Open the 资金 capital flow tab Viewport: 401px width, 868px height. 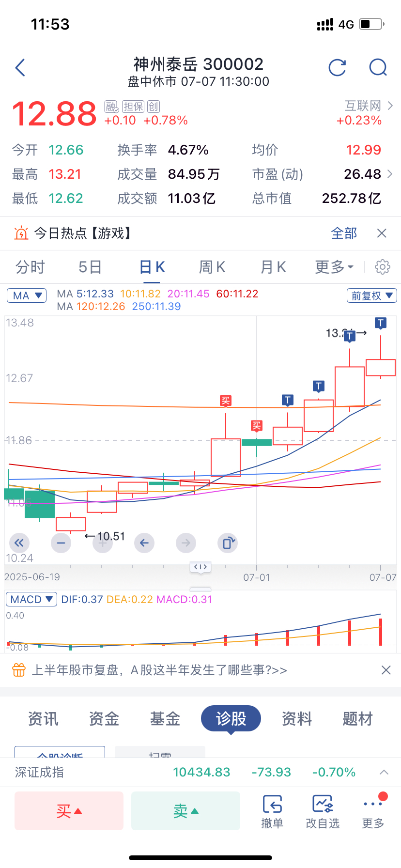(x=104, y=719)
